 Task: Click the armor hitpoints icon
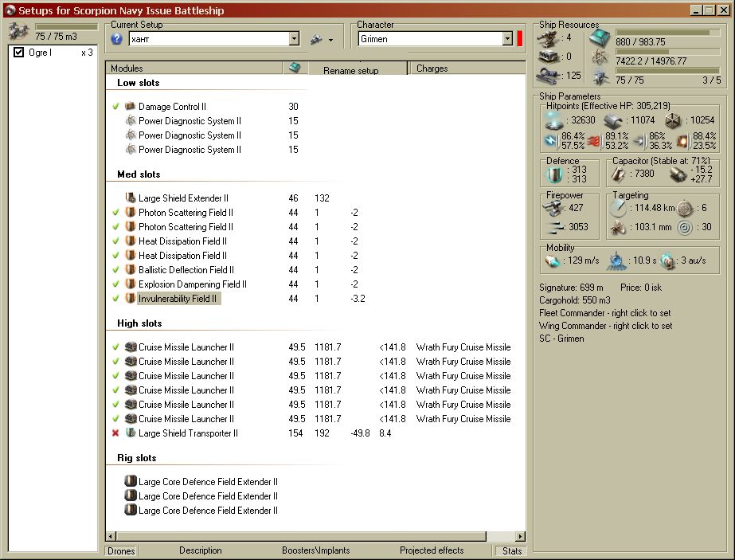pos(612,121)
